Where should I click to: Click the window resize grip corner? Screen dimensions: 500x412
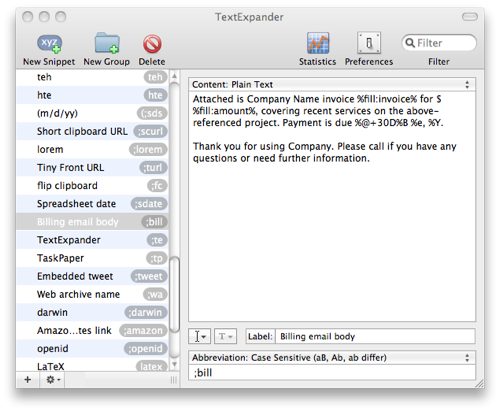tap(479, 384)
